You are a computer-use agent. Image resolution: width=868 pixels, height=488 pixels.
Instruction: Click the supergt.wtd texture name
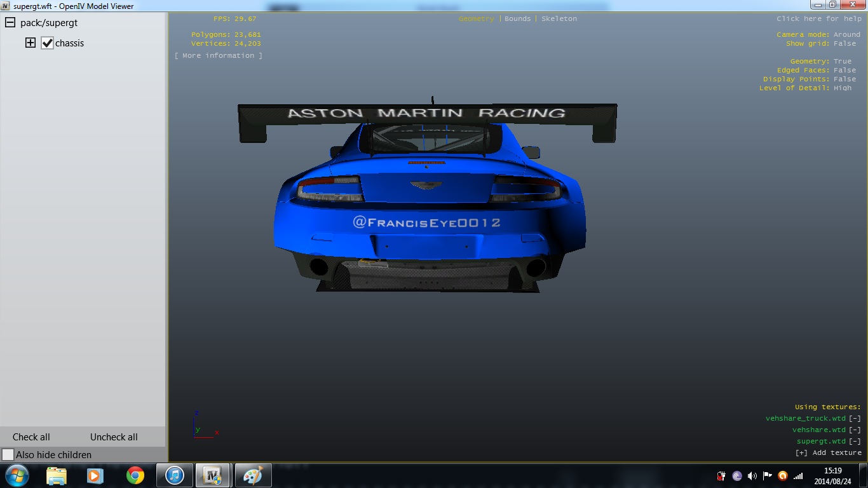click(x=822, y=442)
